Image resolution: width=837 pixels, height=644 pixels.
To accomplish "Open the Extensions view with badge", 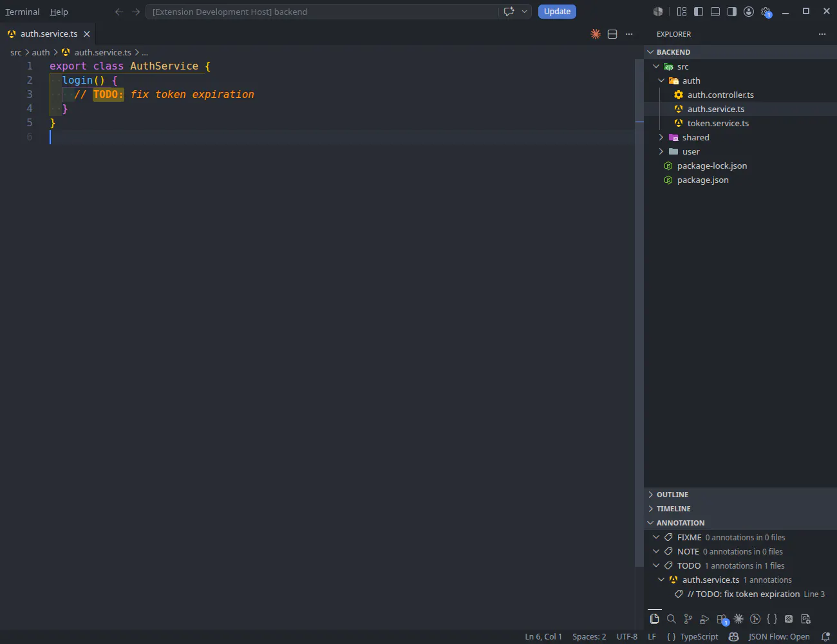I will 722,619.
